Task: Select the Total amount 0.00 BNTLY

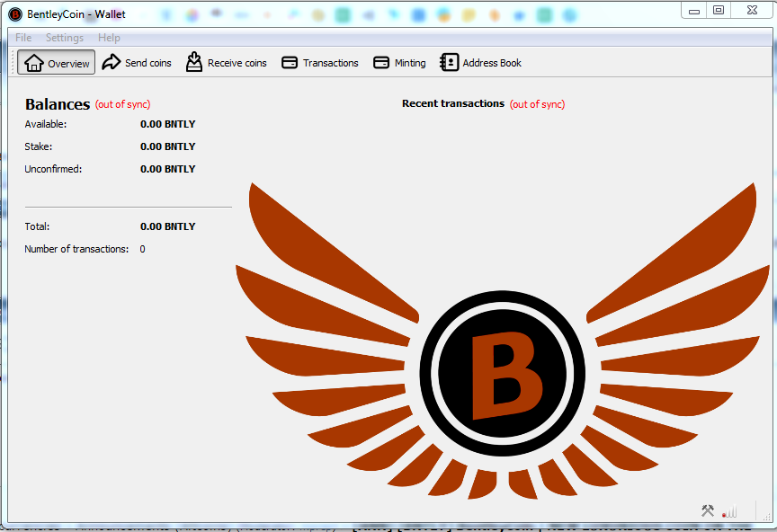Action: coord(167,226)
